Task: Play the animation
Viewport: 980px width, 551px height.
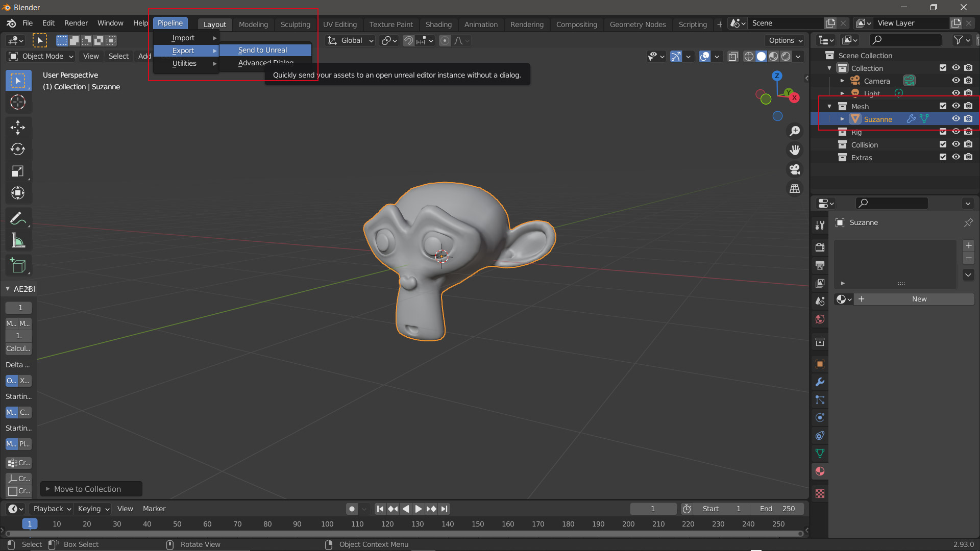Action: [418, 509]
